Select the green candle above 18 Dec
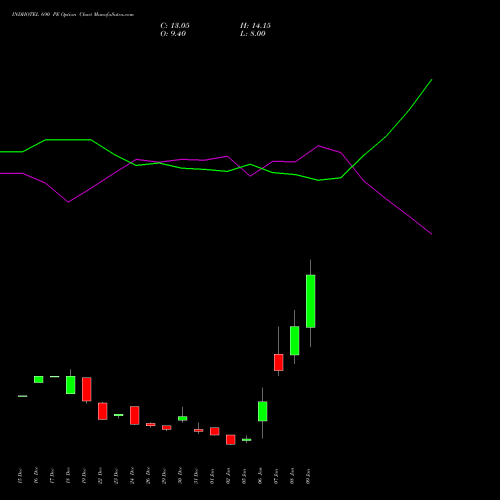Image resolution: width=500 pixels, height=500 pixels. tap(71, 385)
